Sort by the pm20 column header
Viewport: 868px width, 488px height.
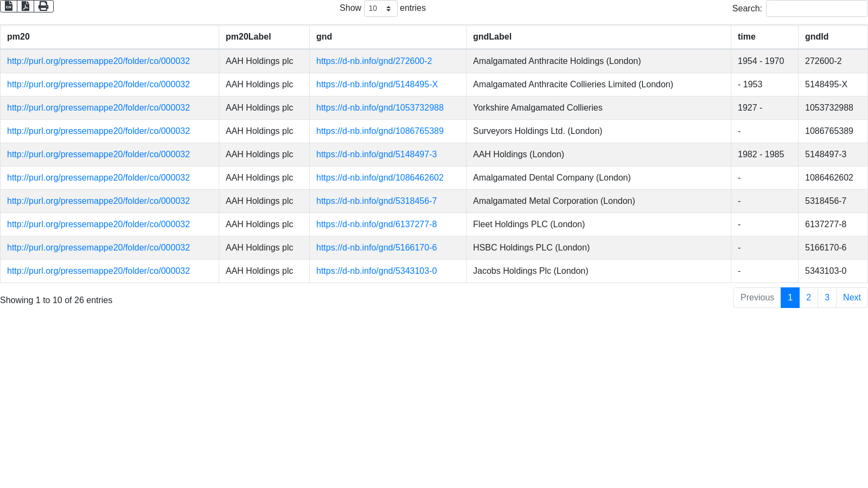[x=110, y=37]
